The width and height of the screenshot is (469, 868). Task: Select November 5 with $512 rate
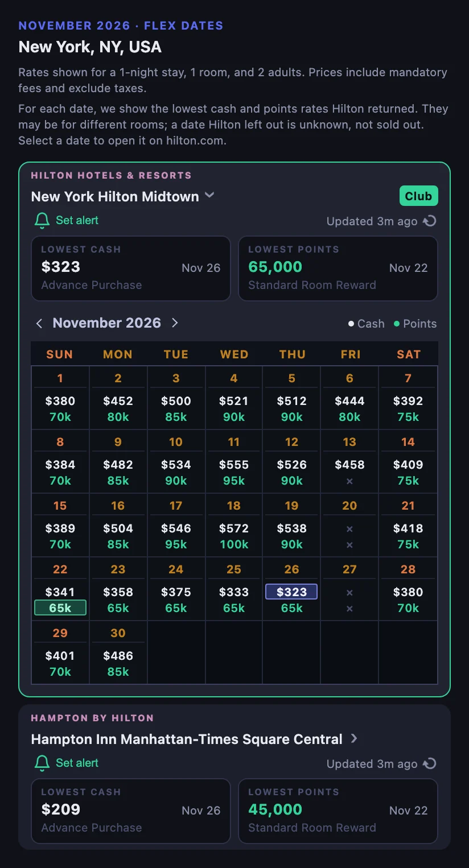[x=292, y=398]
